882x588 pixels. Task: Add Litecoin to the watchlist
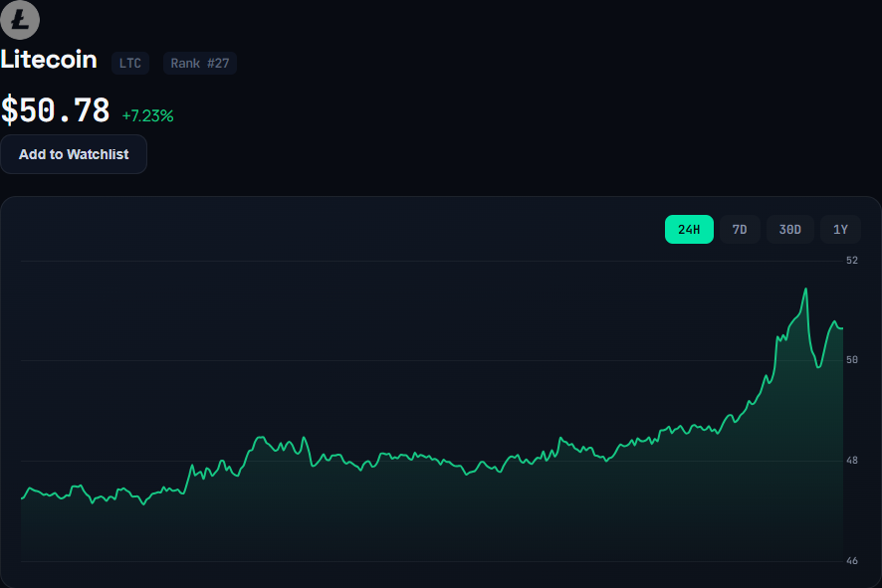tap(74, 154)
